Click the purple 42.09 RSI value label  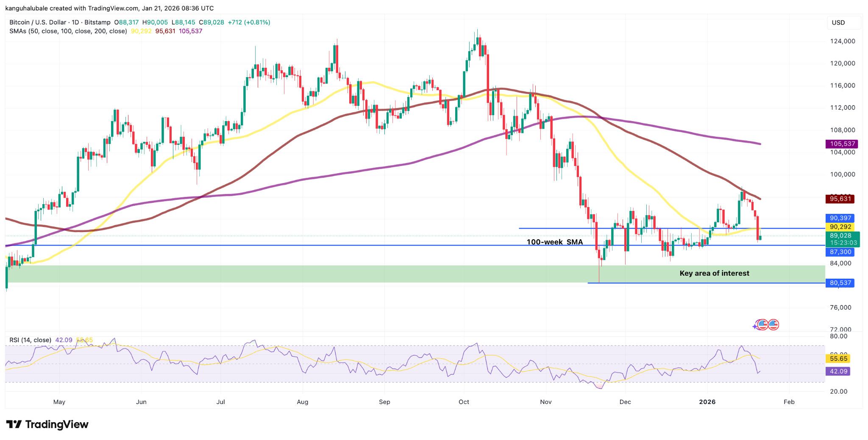tap(838, 371)
